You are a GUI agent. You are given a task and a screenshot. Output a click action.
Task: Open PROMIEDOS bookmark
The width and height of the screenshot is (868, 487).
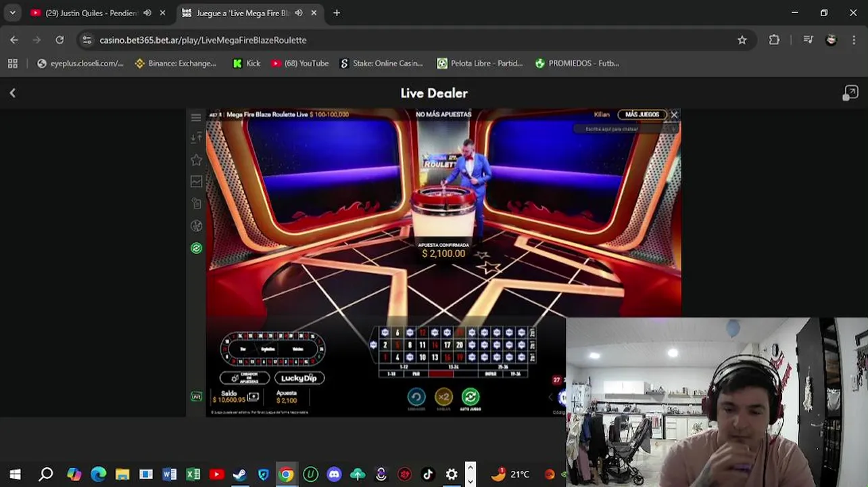577,64
